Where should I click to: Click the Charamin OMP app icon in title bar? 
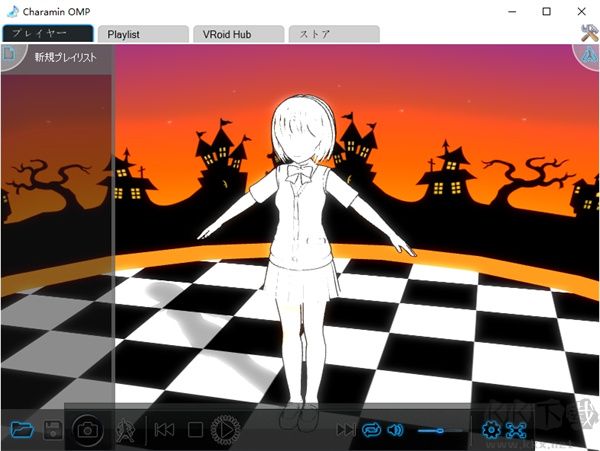point(13,11)
